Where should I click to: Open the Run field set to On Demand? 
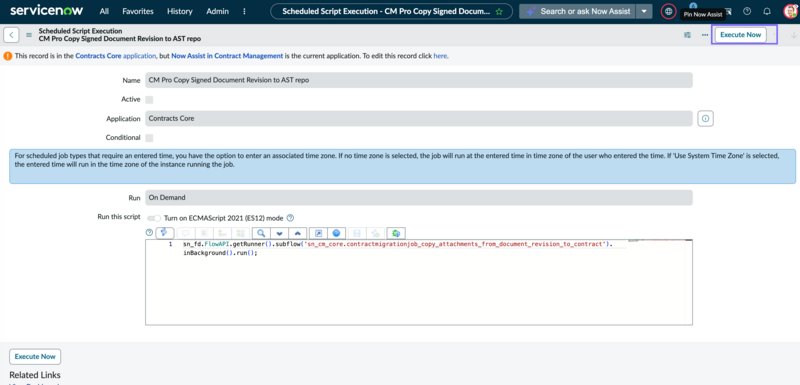[419, 197]
